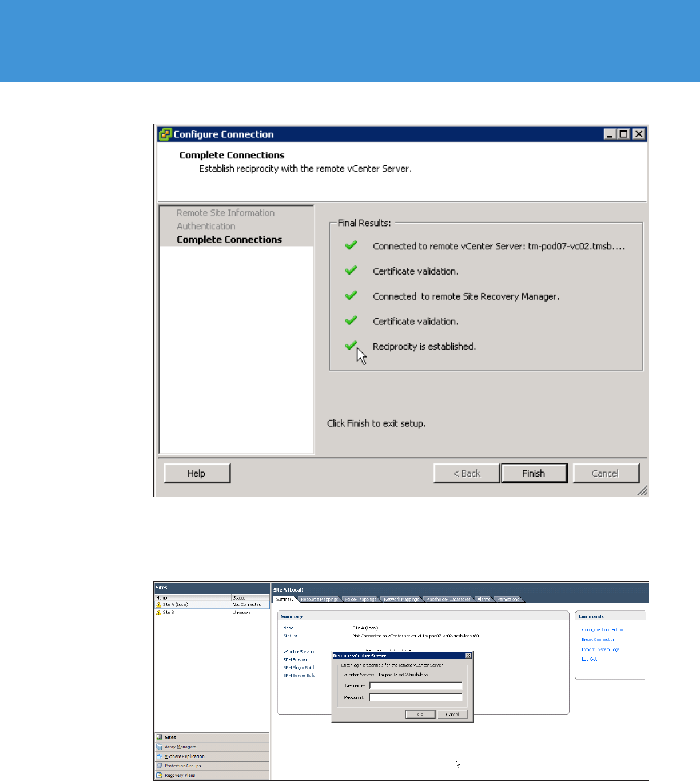Click the Configure Connection command link
700x781 pixels.
602,629
